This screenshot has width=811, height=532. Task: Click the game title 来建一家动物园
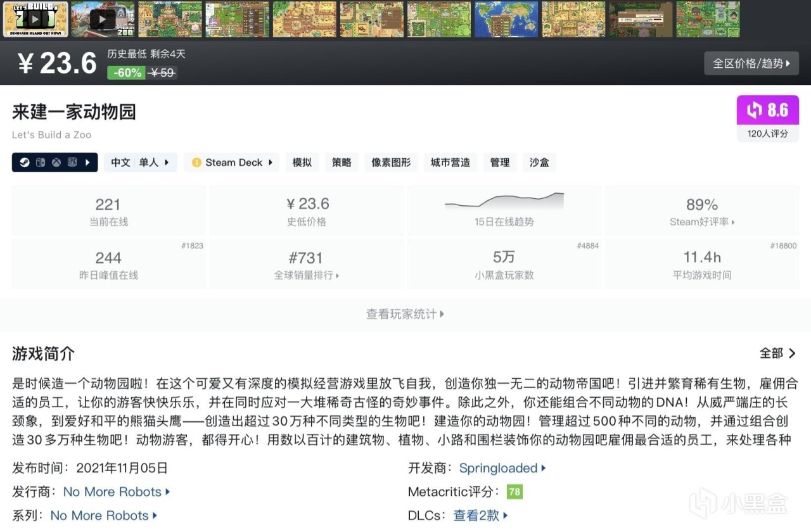click(74, 112)
